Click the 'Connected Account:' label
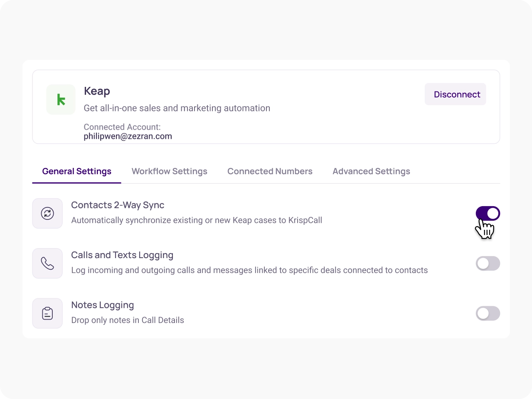The height and width of the screenshot is (399, 532). click(122, 127)
